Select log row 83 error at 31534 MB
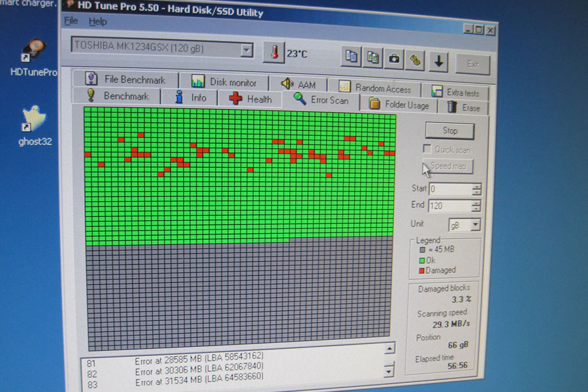The image size is (588, 392). coord(175,380)
